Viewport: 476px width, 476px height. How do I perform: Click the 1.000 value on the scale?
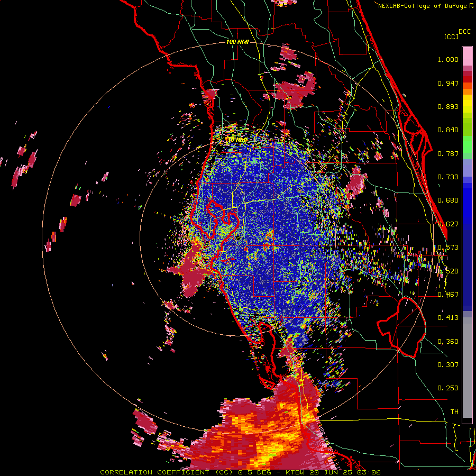(x=448, y=60)
